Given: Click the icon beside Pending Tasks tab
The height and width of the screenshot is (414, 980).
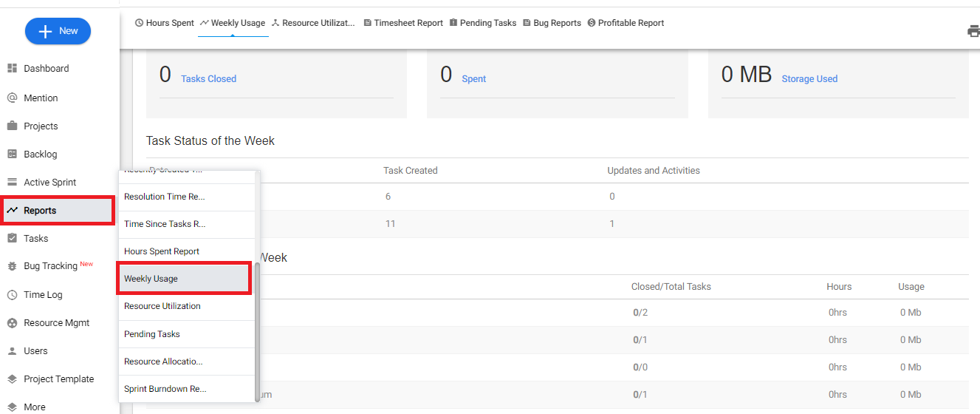Looking at the screenshot, I should (453, 23).
